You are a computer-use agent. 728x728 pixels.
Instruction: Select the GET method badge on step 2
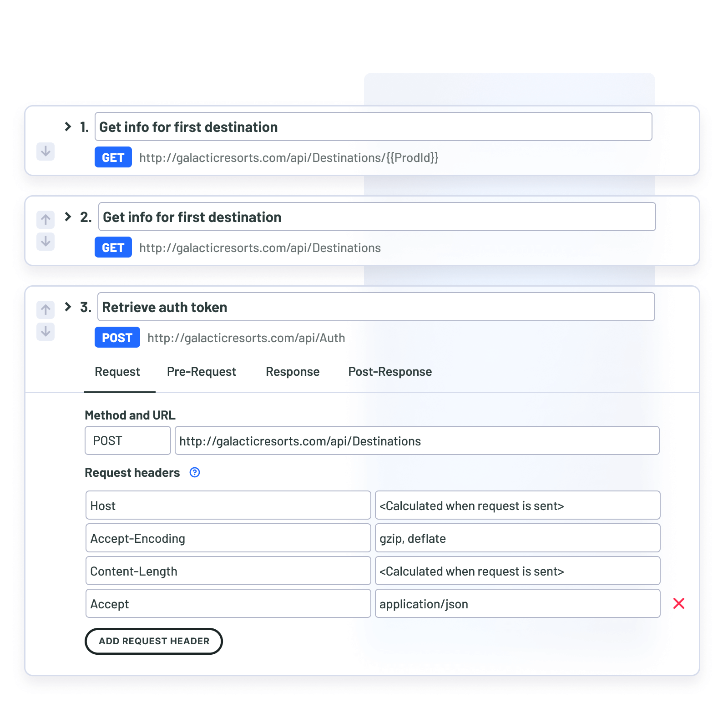pos(113,247)
